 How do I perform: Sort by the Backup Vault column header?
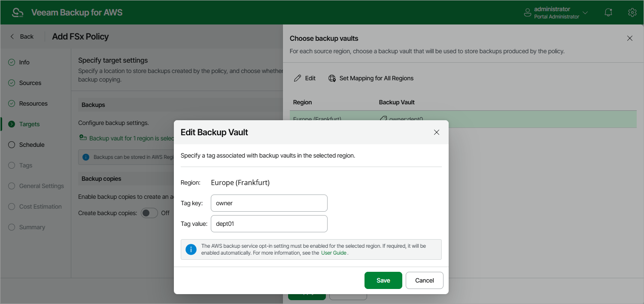point(397,102)
